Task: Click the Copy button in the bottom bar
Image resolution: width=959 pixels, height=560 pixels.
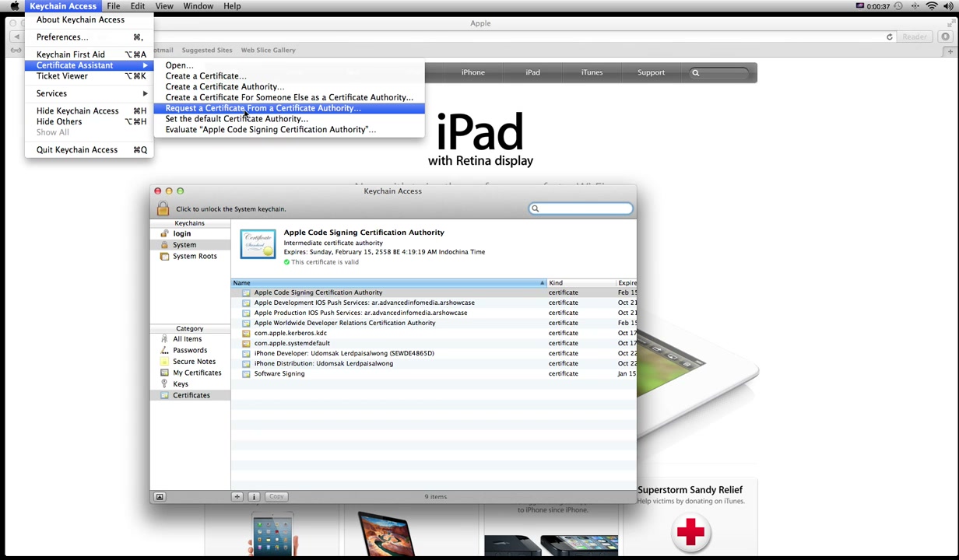Action: [276, 496]
